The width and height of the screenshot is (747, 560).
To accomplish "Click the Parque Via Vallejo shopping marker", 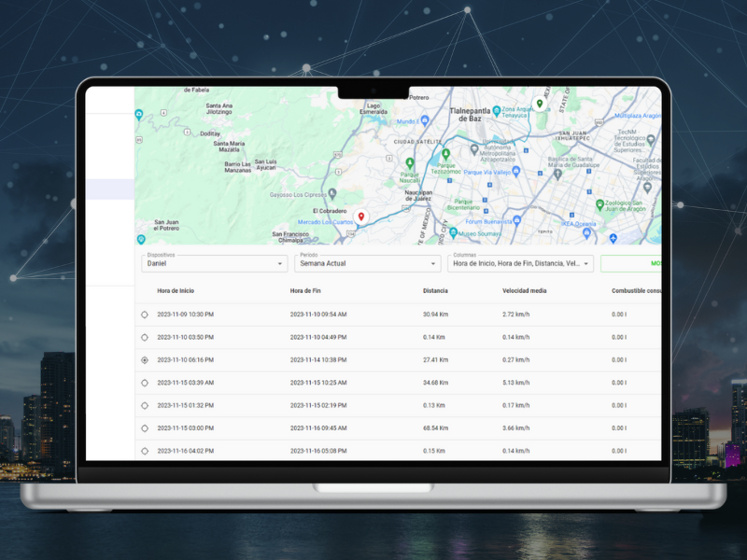I will pyautogui.click(x=516, y=172).
